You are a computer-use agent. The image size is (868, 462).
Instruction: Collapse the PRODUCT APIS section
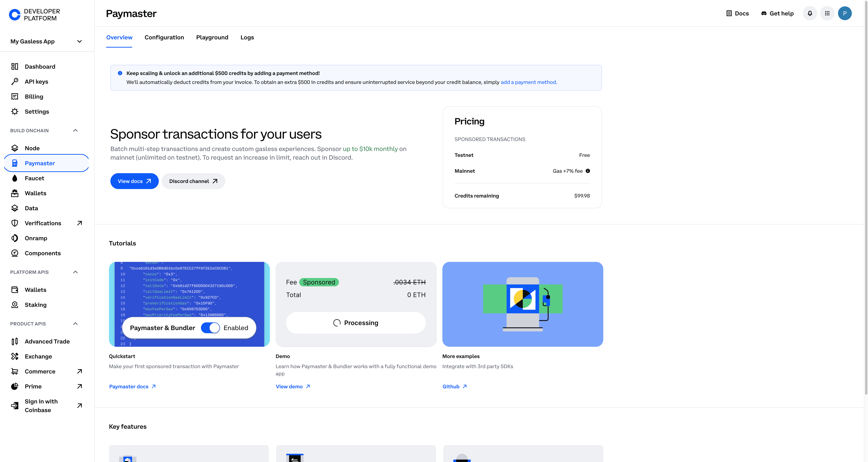(75, 323)
